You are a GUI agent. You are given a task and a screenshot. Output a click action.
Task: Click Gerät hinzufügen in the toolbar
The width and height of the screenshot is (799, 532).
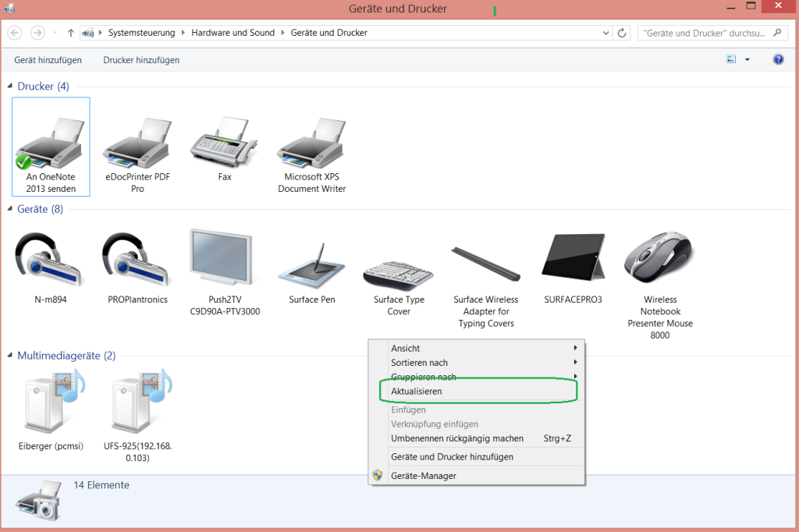[48, 60]
